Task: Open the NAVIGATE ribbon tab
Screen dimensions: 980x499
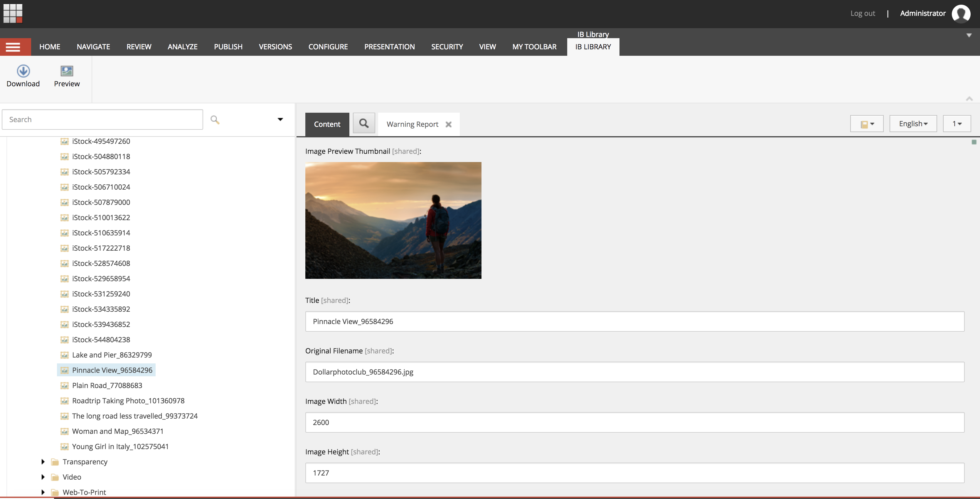Action: click(93, 47)
